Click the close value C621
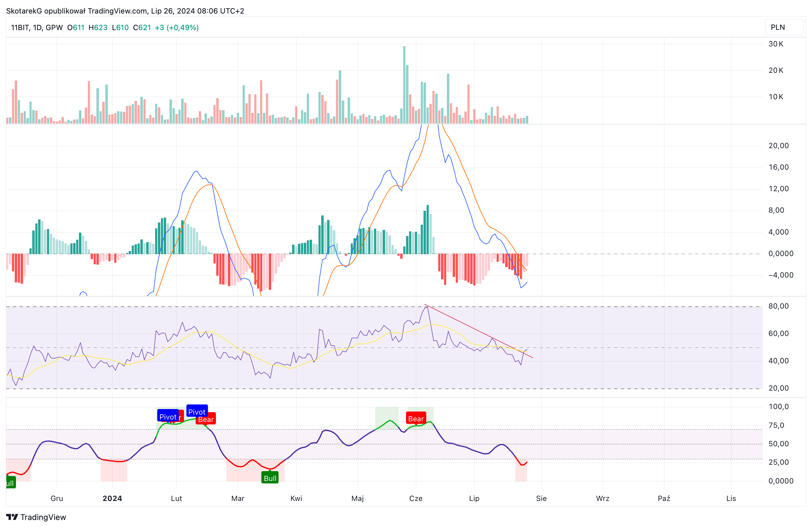The height and width of the screenshot is (528, 812). click(142, 28)
